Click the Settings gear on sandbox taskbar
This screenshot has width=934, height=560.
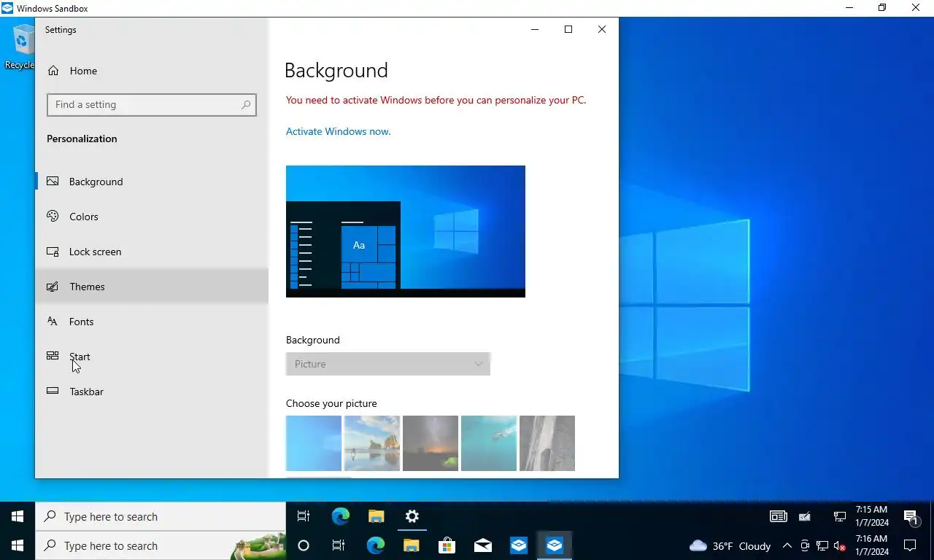412,516
